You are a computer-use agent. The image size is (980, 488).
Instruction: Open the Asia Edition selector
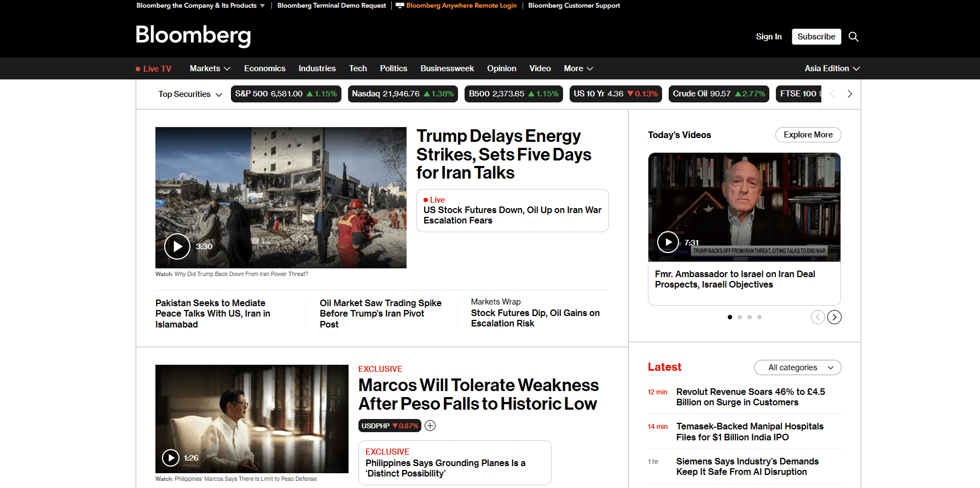(x=832, y=68)
